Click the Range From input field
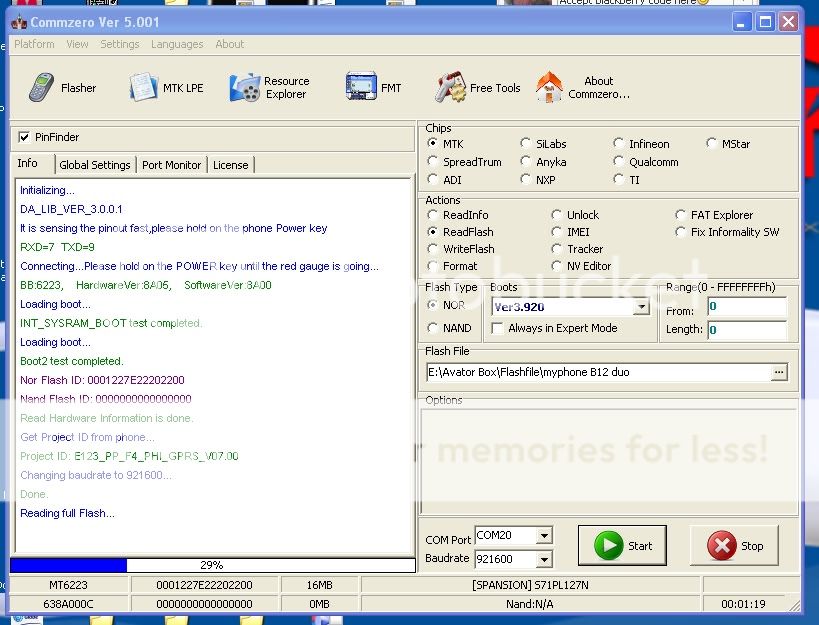The width and height of the screenshot is (819, 625). 746,307
